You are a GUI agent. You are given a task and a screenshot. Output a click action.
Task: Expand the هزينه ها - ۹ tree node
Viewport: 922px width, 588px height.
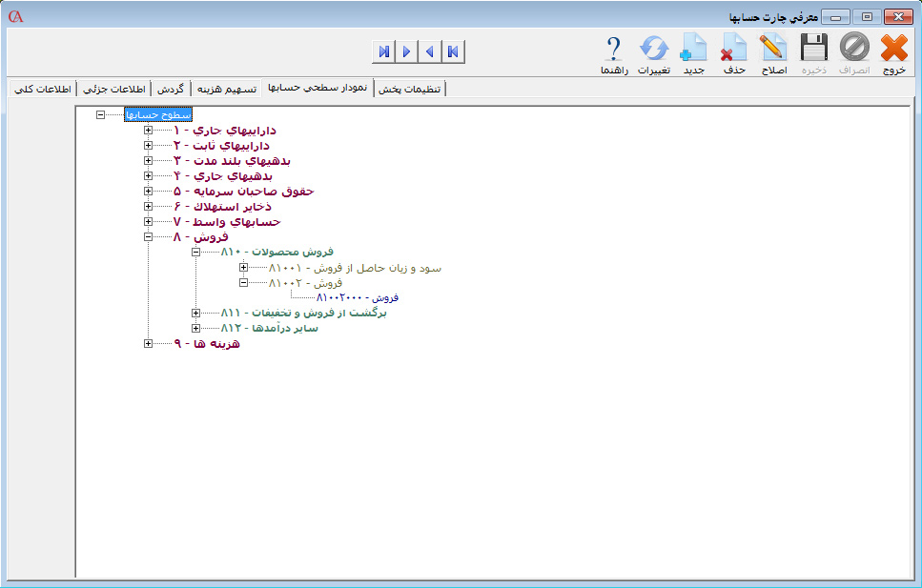[x=148, y=344]
